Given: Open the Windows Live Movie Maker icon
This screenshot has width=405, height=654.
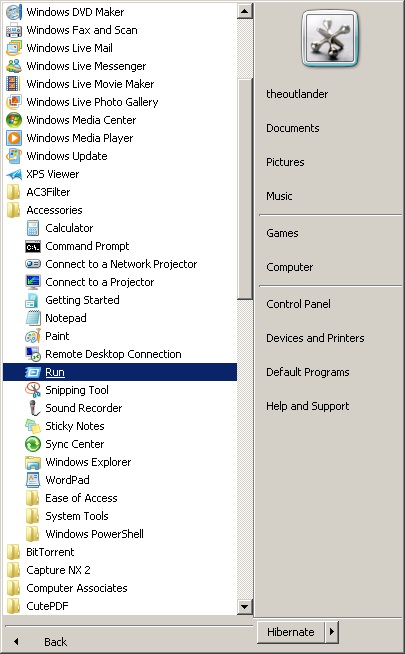Looking at the screenshot, I should click(x=14, y=84).
